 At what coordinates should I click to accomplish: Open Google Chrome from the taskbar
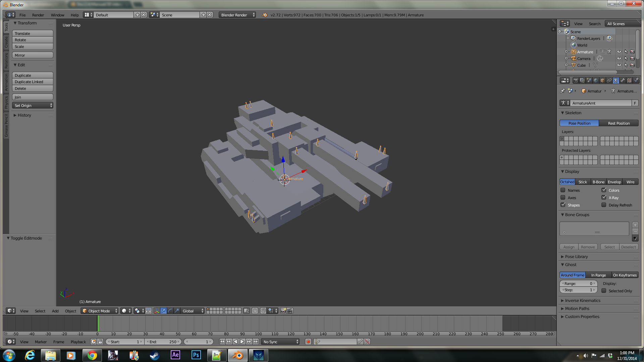92,355
